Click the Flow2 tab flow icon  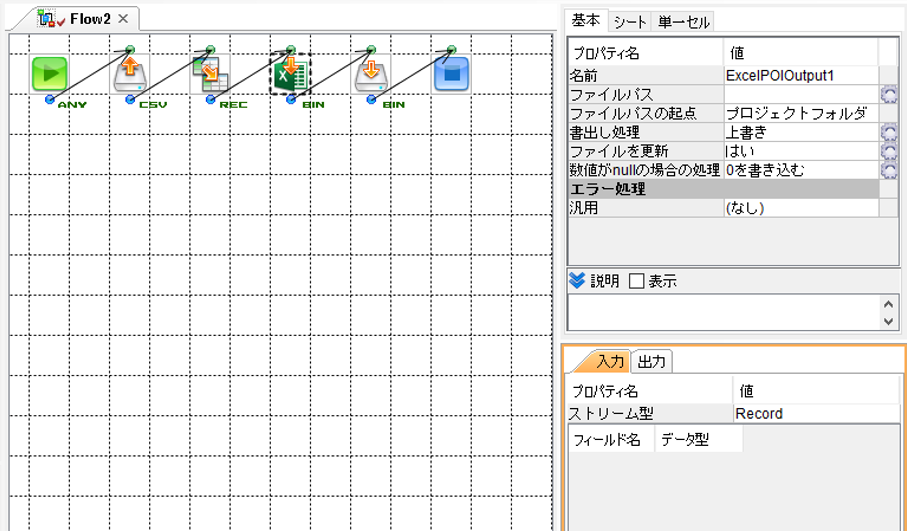(x=51, y=19)
